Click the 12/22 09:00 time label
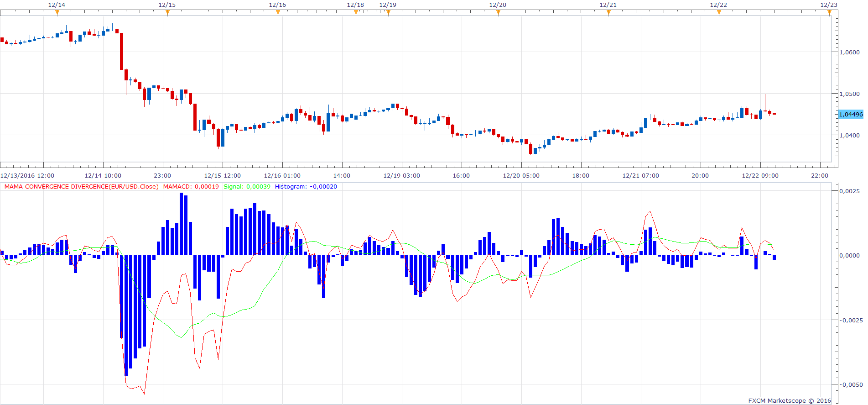The image size is (868, 405). pyautogui.click(x=760, y=176)
